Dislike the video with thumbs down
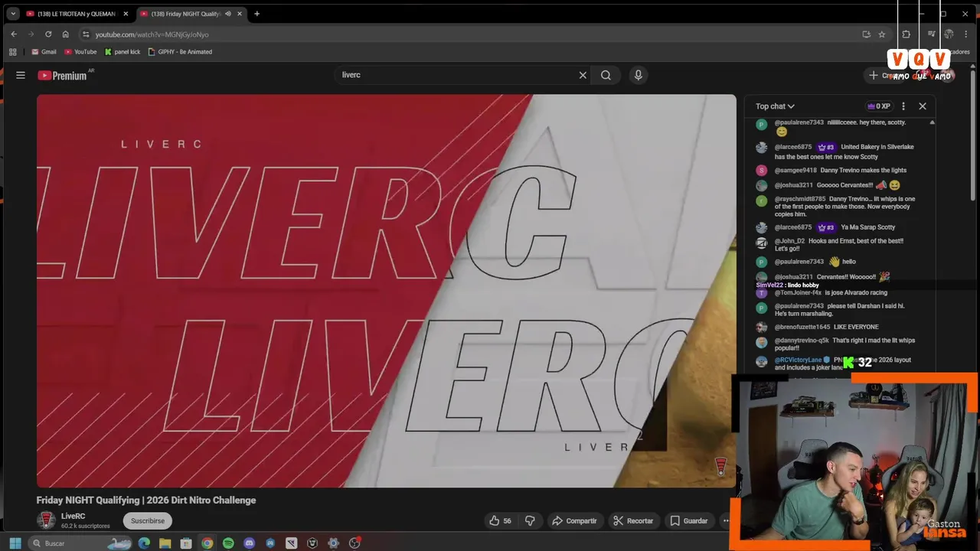 (530, 520)
